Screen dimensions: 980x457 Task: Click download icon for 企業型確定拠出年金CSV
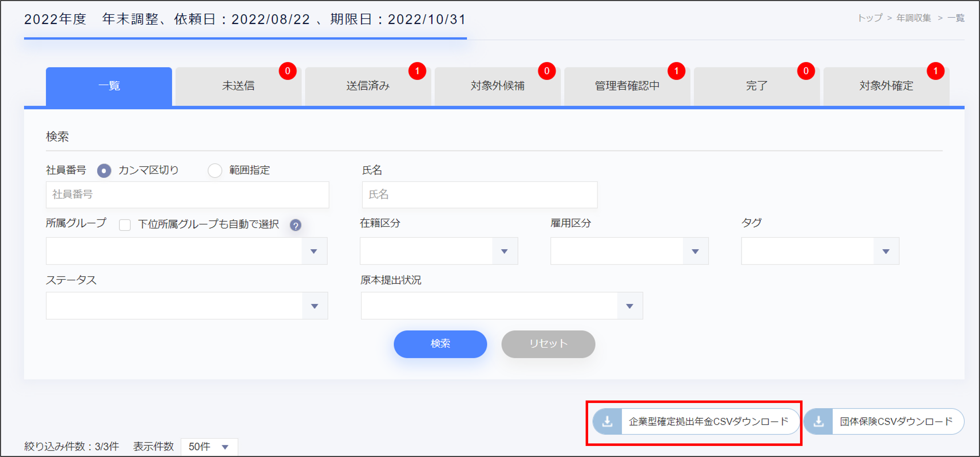tap(607, 421)
